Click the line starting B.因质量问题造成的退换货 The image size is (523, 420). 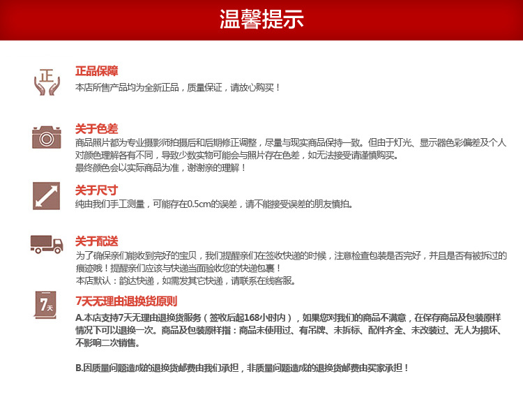pos(242,368)
